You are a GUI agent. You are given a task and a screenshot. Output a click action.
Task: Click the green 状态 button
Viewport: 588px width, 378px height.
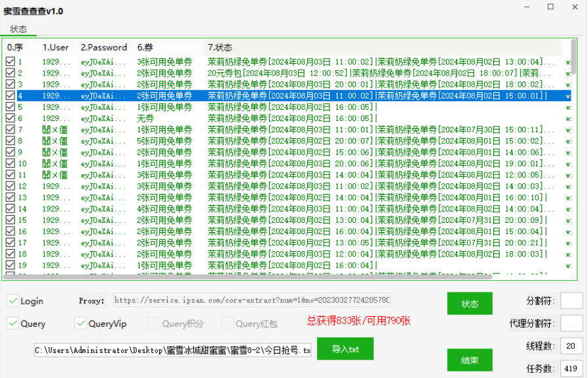point(469,304)
